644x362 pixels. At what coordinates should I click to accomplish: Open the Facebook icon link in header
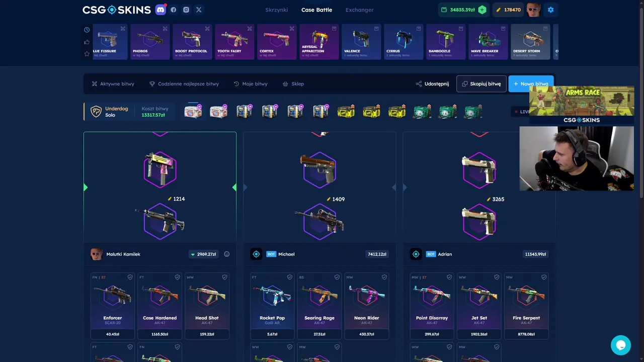tap(174, 10)
